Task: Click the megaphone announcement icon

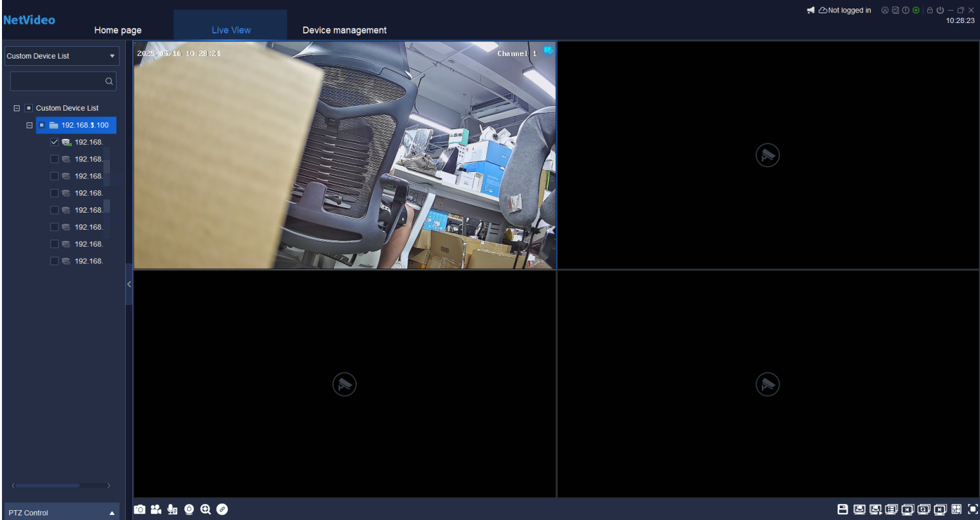Action: 811,11
